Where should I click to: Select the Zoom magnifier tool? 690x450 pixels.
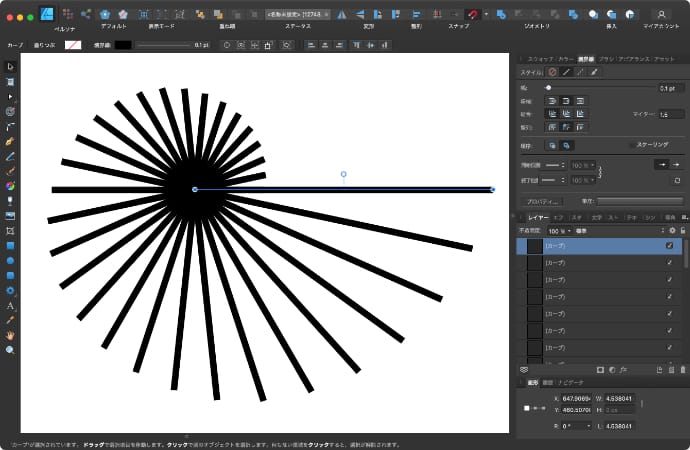pos(10,350)
